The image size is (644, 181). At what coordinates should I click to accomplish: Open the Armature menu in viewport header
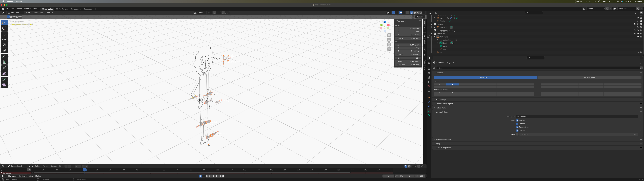[x=49, y=13]
